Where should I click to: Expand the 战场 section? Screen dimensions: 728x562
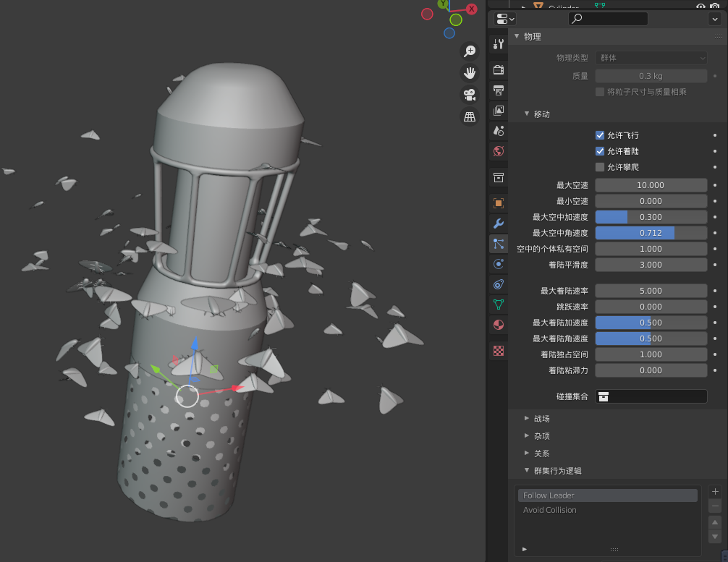coord(541,418)
